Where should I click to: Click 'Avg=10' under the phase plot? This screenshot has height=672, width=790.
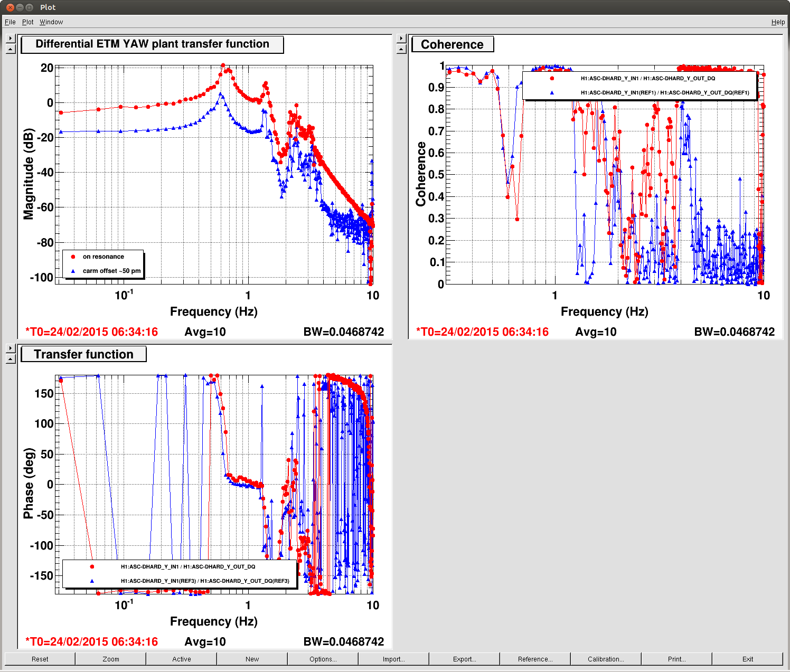point(205,642)
